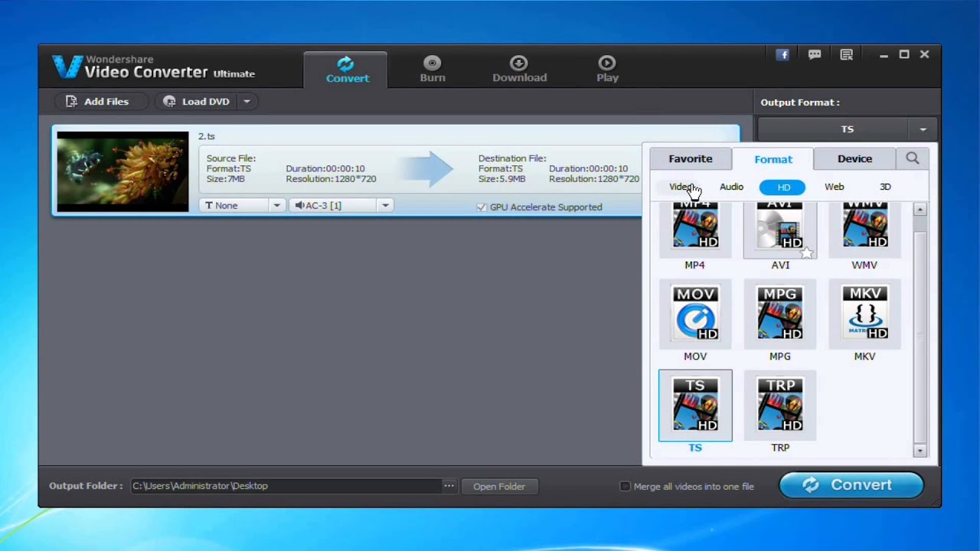Switch to the Burn tab
Screen dimensions: 980x551
pyautogui.click(x=433, y=69)
